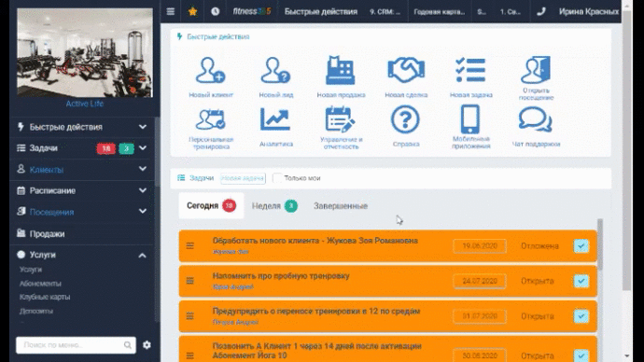Create a Новая сделка via handshake icon
Image resolution: width=644 pixels, height=362 pixels.
pos(406,77)
